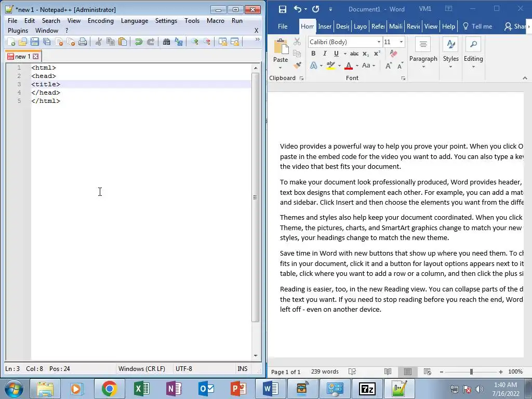Show hidden Notepad++ toolbar buttons chevron
532x399 pixels.
point(257,39)
